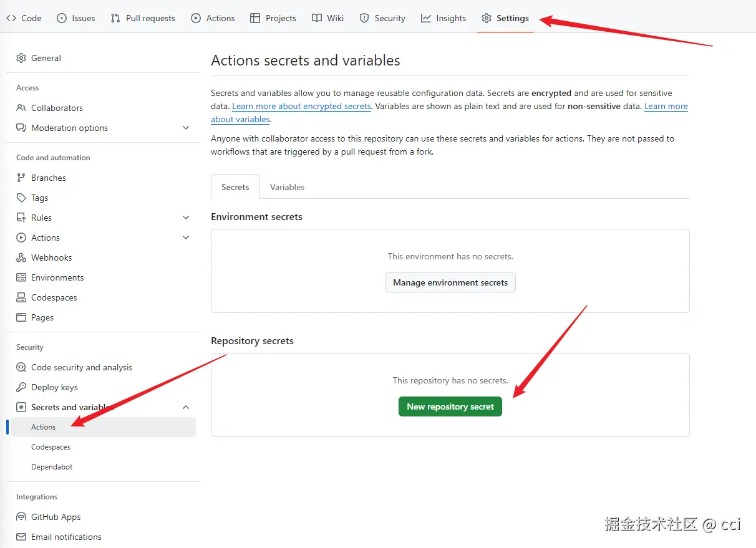Click the sidebar Actions play icon
Image resolution: width=756 pixels, height=548 pixels.
point(21,238)
